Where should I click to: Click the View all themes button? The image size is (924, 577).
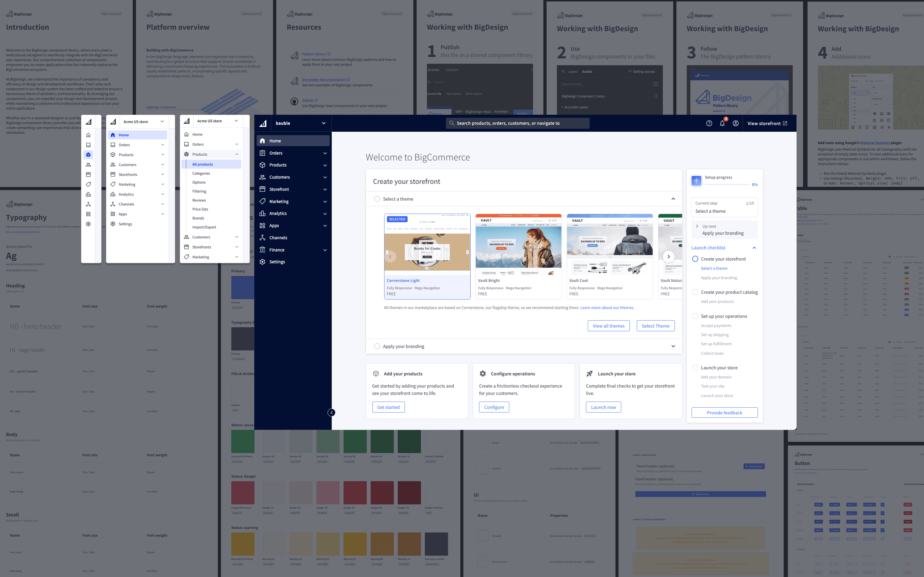tap(609, 326)
